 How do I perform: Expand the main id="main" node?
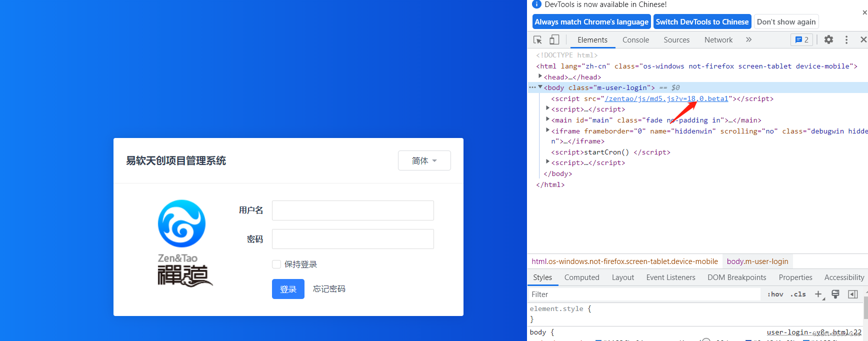(547, 120)
